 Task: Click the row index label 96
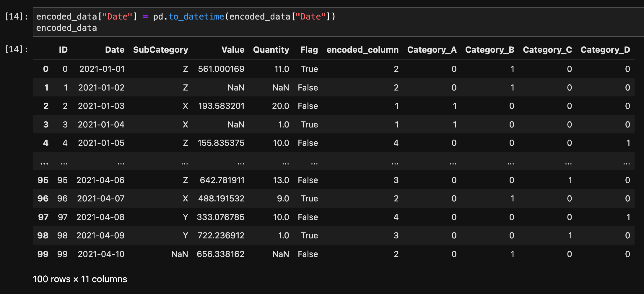point(43,198)
